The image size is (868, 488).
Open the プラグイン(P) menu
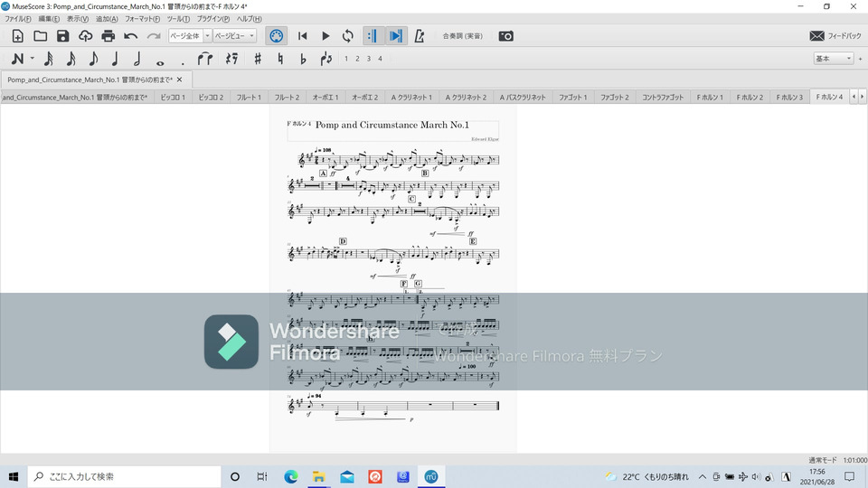pos(213,19)
